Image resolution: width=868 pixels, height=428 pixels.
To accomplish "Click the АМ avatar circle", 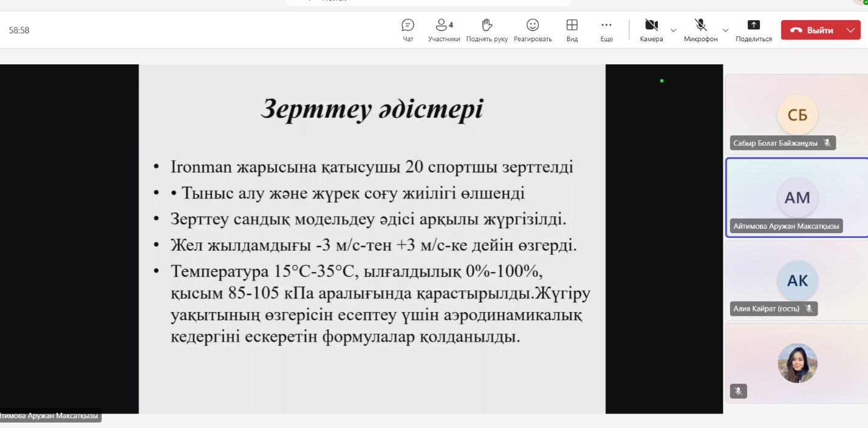I will pos(798,197).
